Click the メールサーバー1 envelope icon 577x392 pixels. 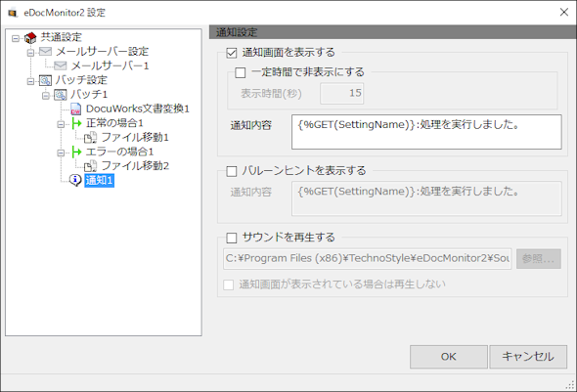coord(61,65)
